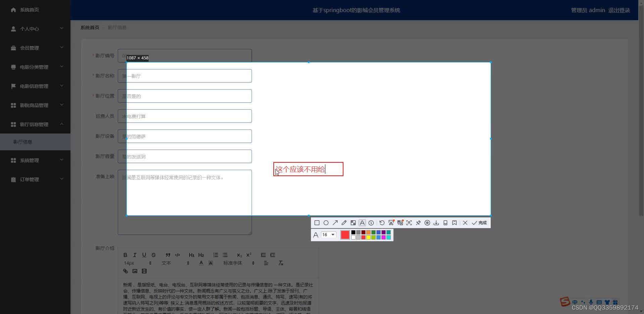Select the rectangle annotation tool
This screenshot has width=644, height=314.
click(317, 223)
